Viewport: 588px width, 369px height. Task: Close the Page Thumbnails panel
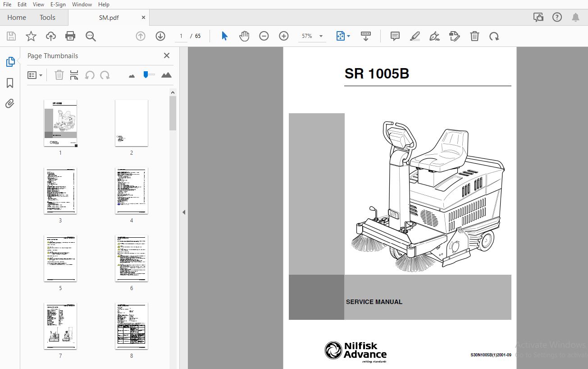pyautogui.click(x=167, y=55)
